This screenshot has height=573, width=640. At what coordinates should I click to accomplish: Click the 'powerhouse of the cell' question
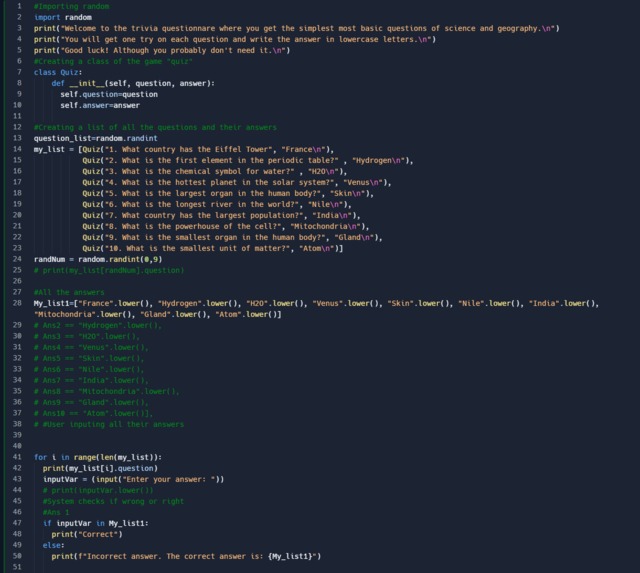pyautogui.click(x=193, y=227)
